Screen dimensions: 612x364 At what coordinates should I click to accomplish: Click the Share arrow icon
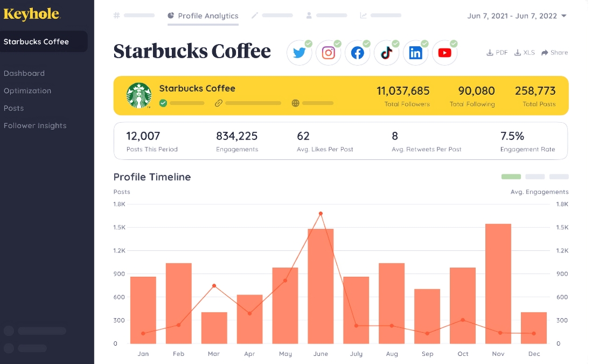point(545,53)
